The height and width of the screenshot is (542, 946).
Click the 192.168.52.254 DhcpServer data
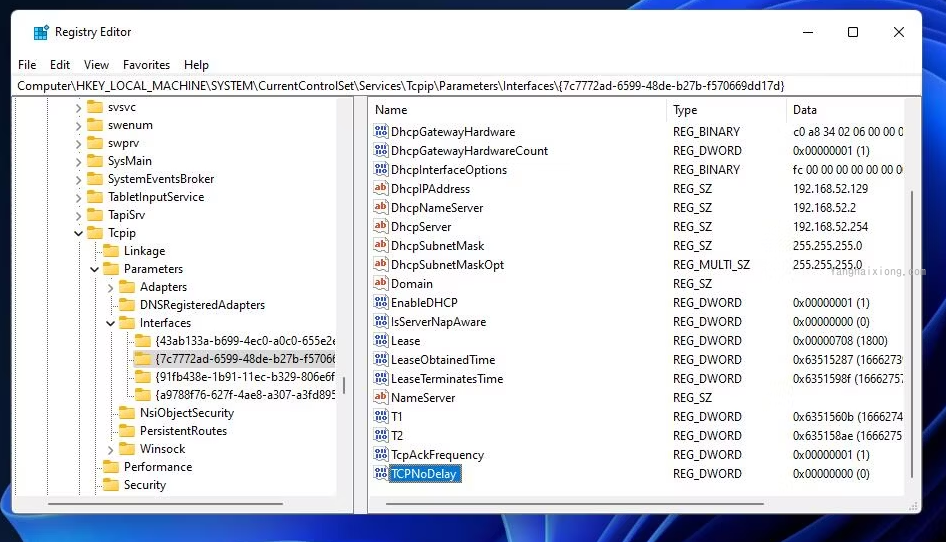[x=830, y=226]
